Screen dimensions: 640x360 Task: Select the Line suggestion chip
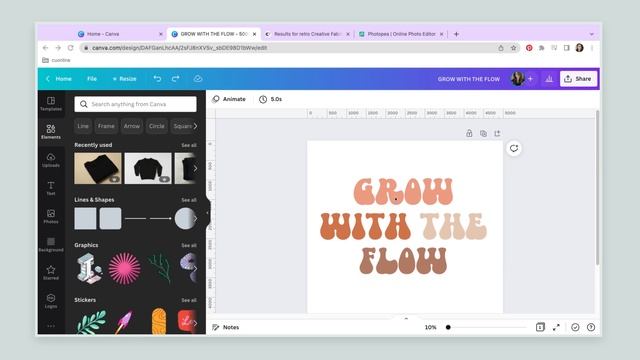pos(83,126)
